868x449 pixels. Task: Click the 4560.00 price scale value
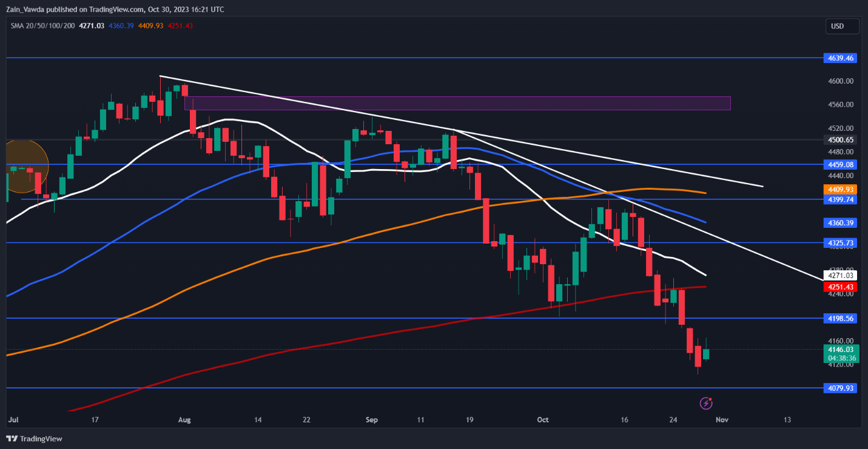841,105
